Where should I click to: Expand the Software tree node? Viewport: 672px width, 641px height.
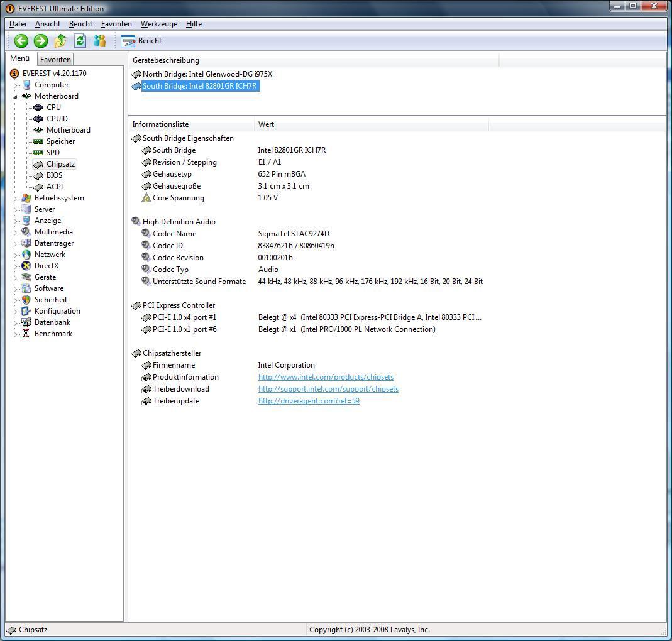[16, 289]
